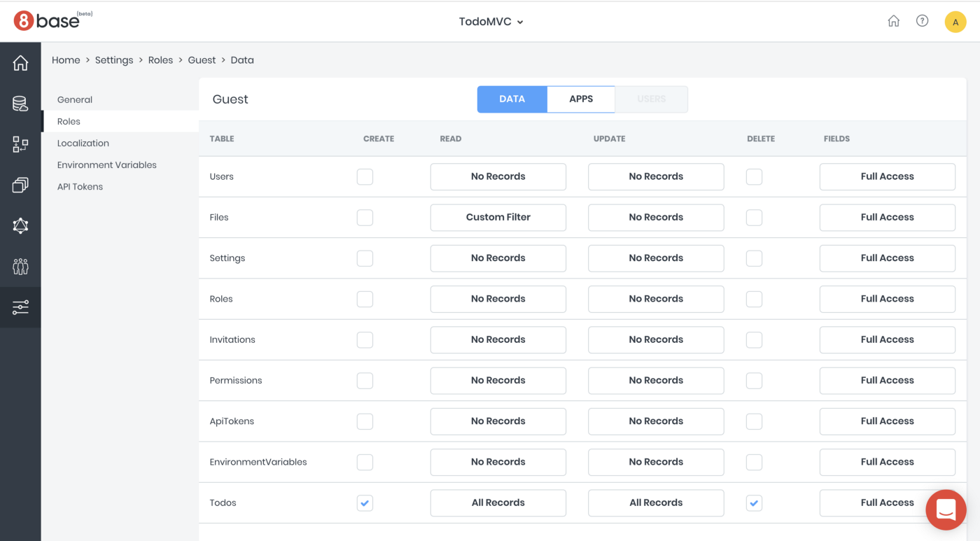Open the Data Builder from the sidebar

20,103
